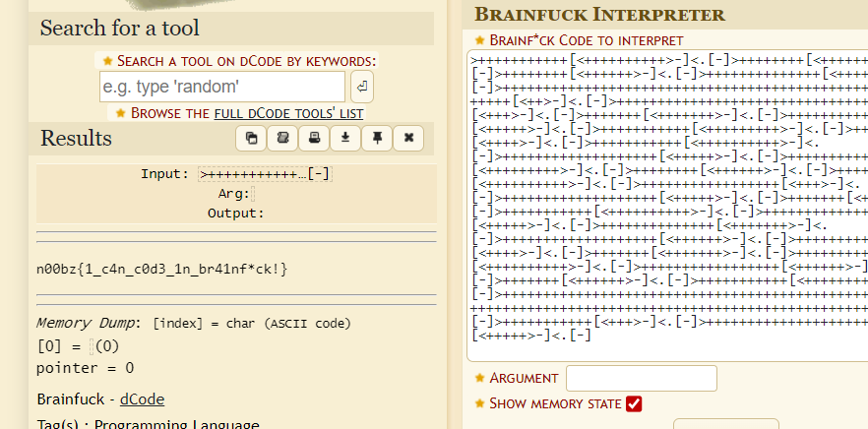Click the Results section title

click(76, 139)
